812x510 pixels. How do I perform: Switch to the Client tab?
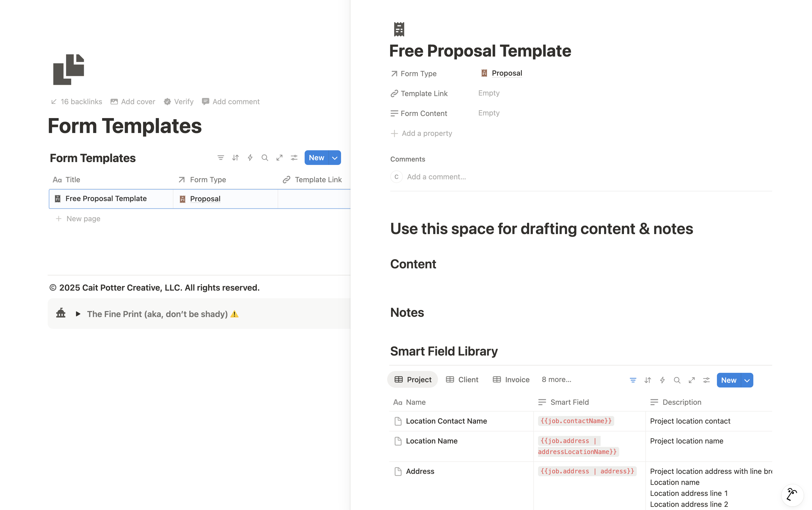pos(462,380)
